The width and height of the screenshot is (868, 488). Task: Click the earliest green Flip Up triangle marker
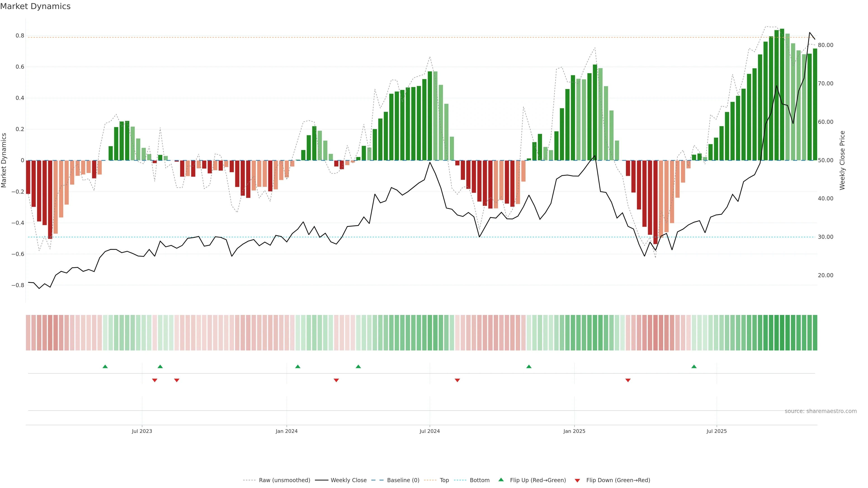pos(105,366)
